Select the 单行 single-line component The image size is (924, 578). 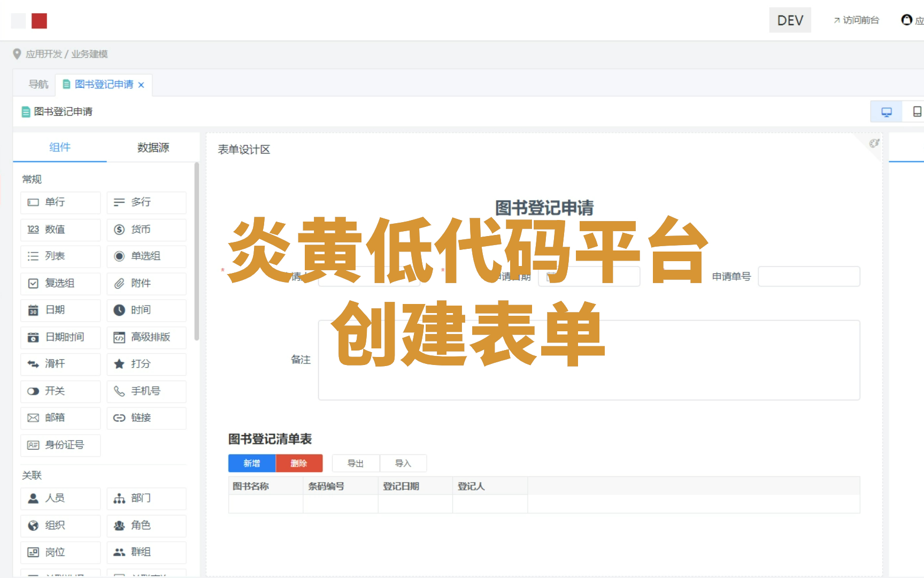60,202
